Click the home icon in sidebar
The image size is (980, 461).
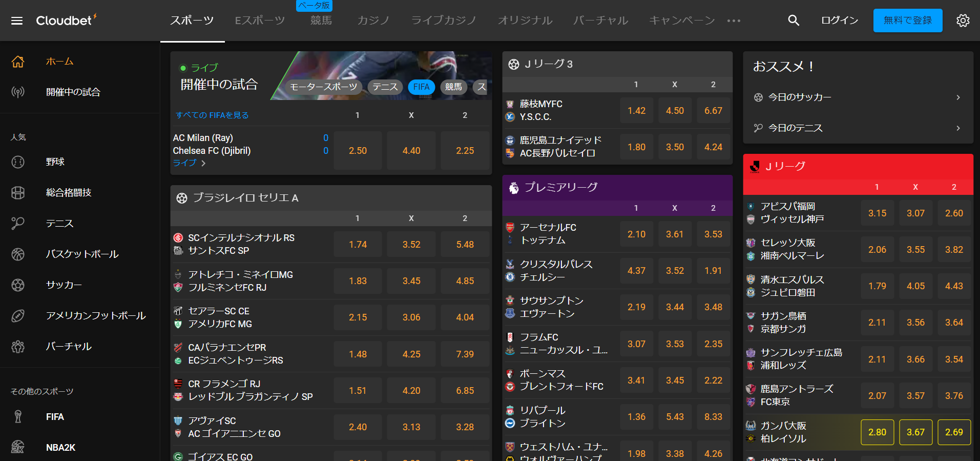click(18, 62)
